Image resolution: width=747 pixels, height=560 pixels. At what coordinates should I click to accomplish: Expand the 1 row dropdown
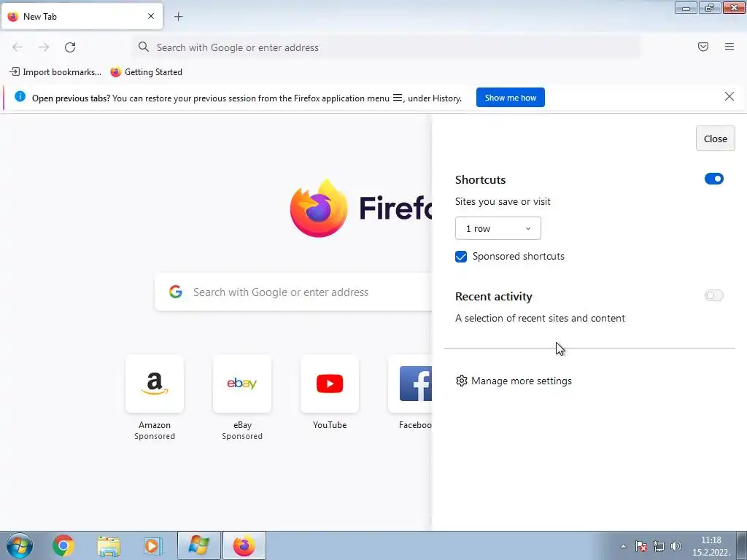(498, 228)
